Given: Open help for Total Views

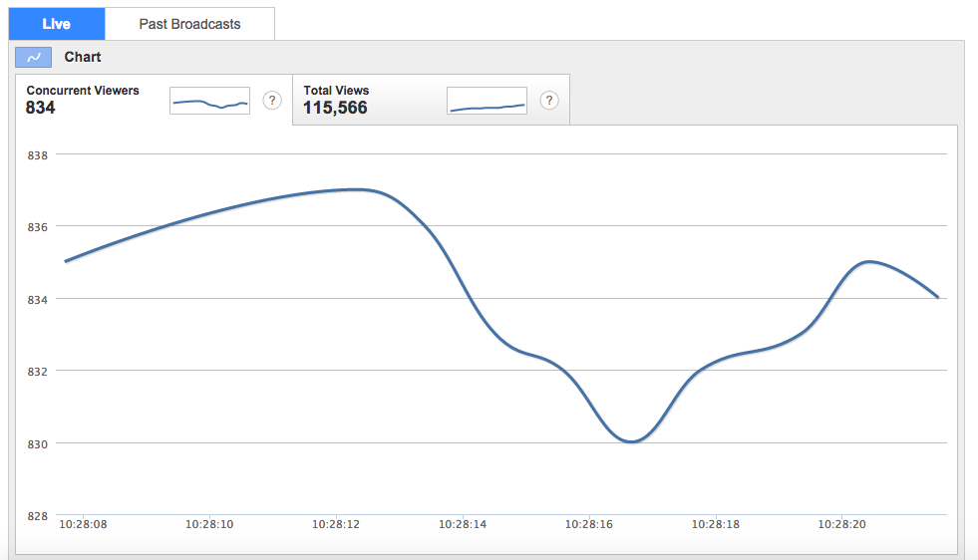Looking at the screenshot, I should click(549, 101).
